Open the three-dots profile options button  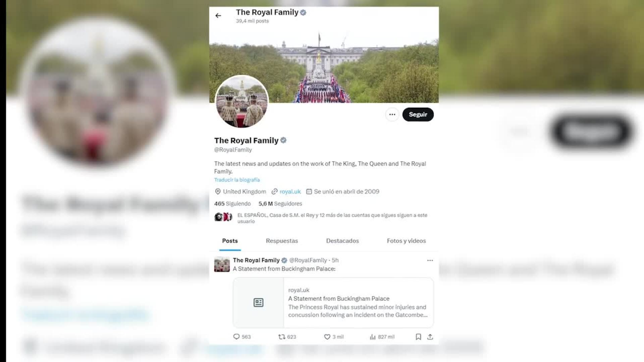click(392, 115)
